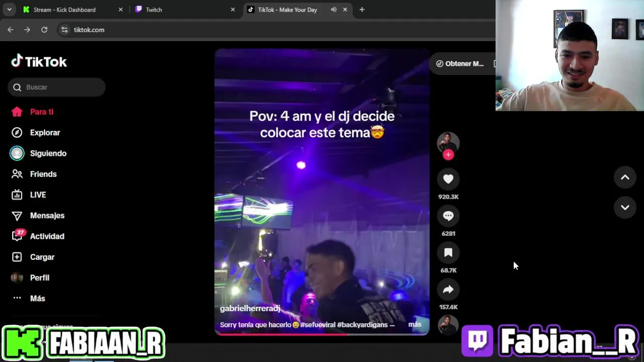Open sound disc thumbnail below share
644x362 pixels.
[x=448, y=324]
